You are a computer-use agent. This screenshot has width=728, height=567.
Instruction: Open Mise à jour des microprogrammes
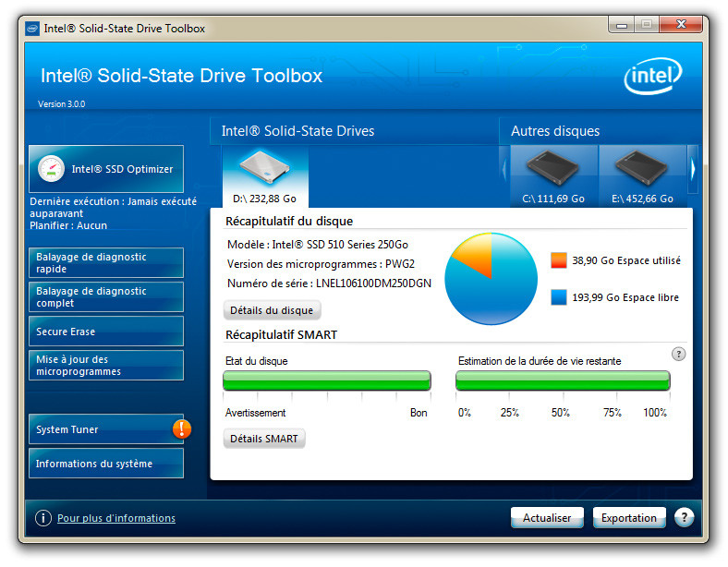[106, 366]
